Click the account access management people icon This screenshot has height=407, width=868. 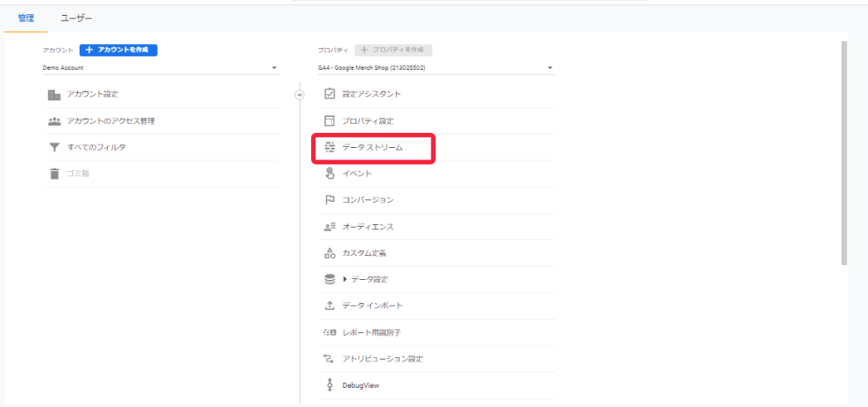[54, 121]
